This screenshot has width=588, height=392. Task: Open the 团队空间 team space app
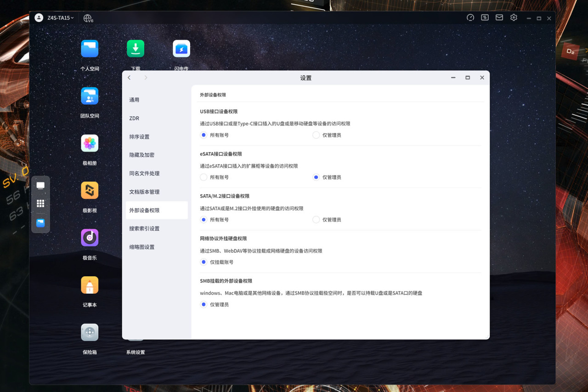[x=90, y=96]
